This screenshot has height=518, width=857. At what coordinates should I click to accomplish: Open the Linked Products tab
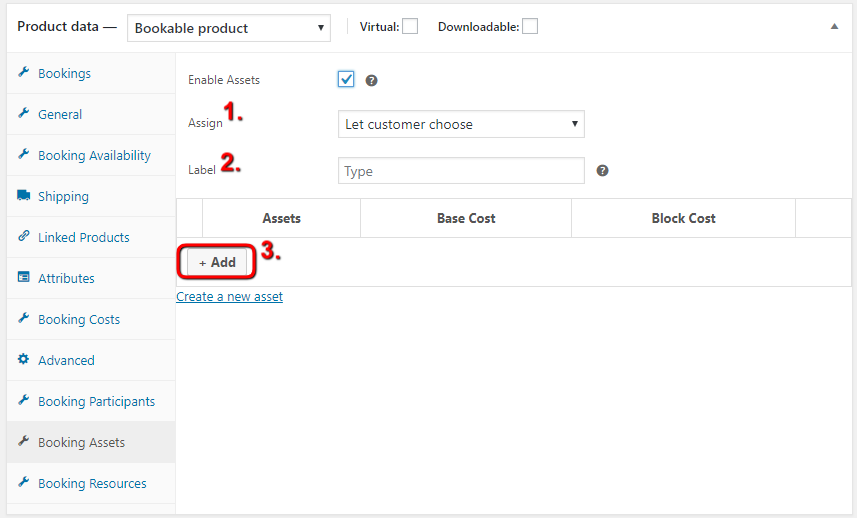pyautogui.click(x=91, y=237)
